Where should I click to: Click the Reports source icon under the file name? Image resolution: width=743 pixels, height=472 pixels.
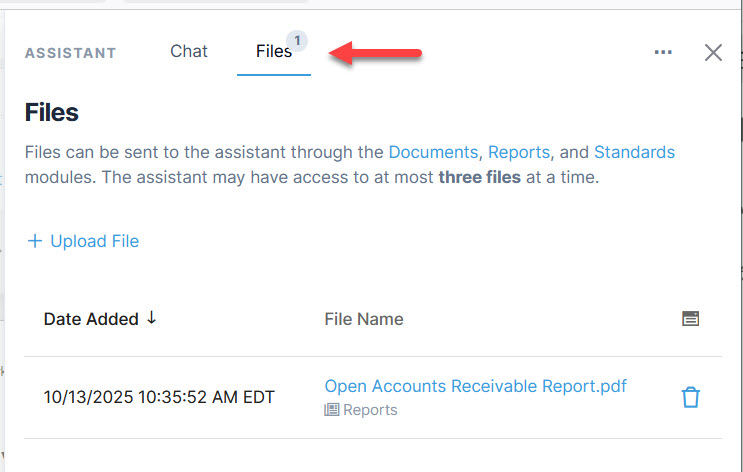(332, 410)
